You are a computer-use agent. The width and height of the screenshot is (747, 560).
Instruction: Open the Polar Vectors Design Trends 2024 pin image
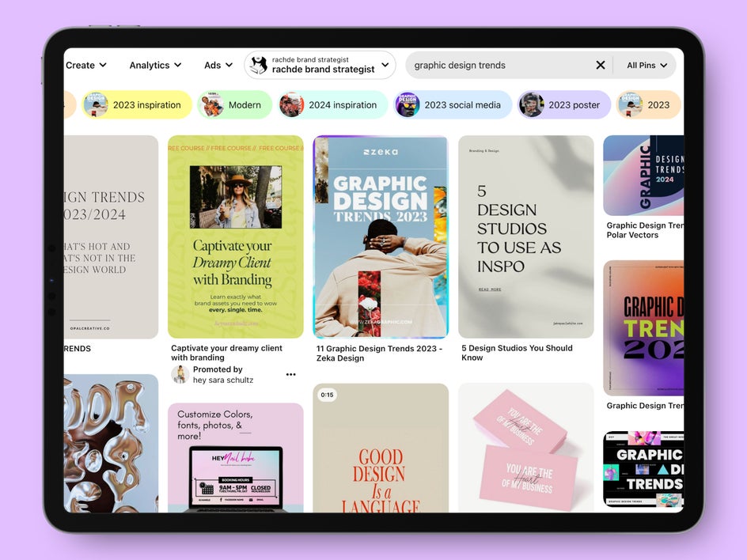(x=643, y=176)
